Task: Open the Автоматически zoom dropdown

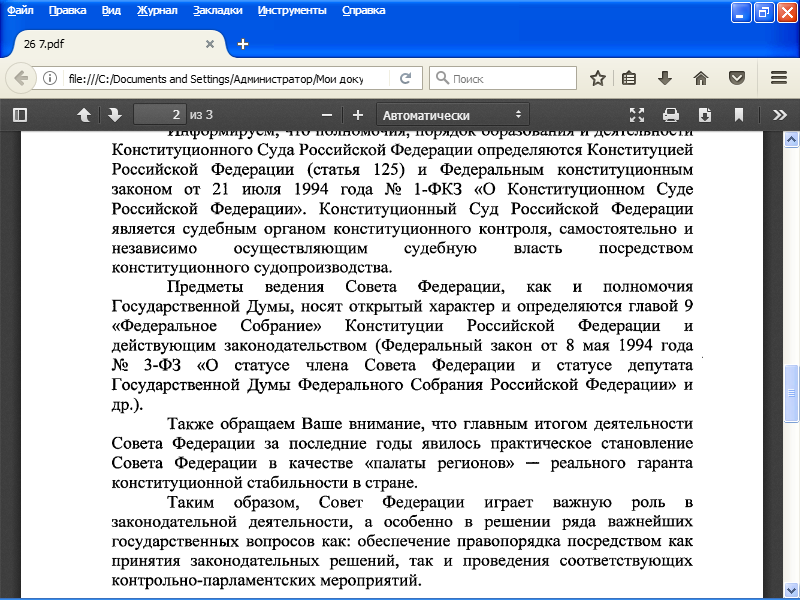Action: (453, 115)
